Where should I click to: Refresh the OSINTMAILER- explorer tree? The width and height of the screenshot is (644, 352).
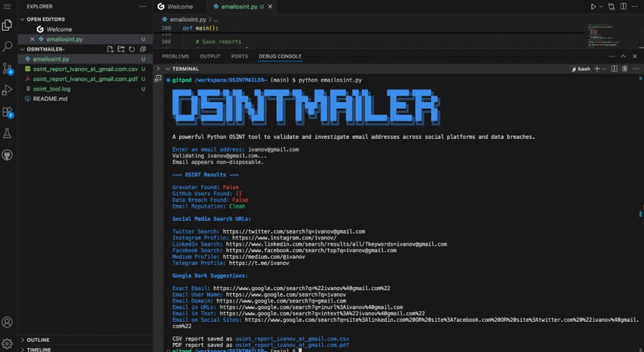coord(132,50)
